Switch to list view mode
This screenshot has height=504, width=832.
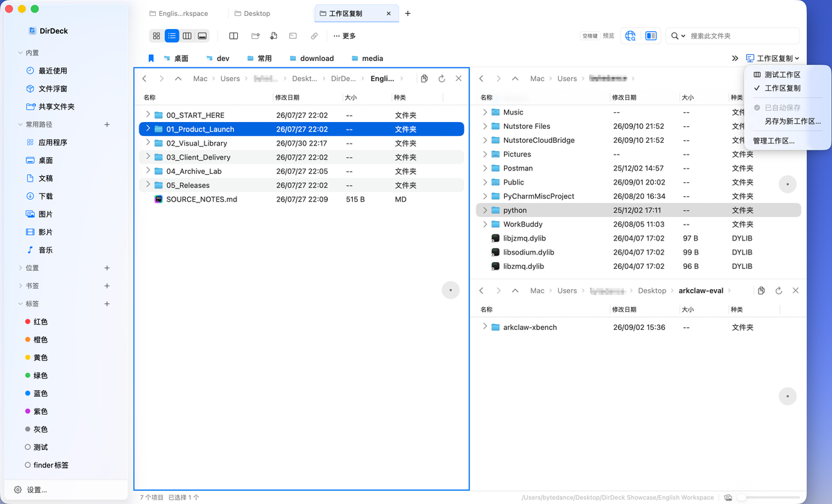tap(172, 35)
